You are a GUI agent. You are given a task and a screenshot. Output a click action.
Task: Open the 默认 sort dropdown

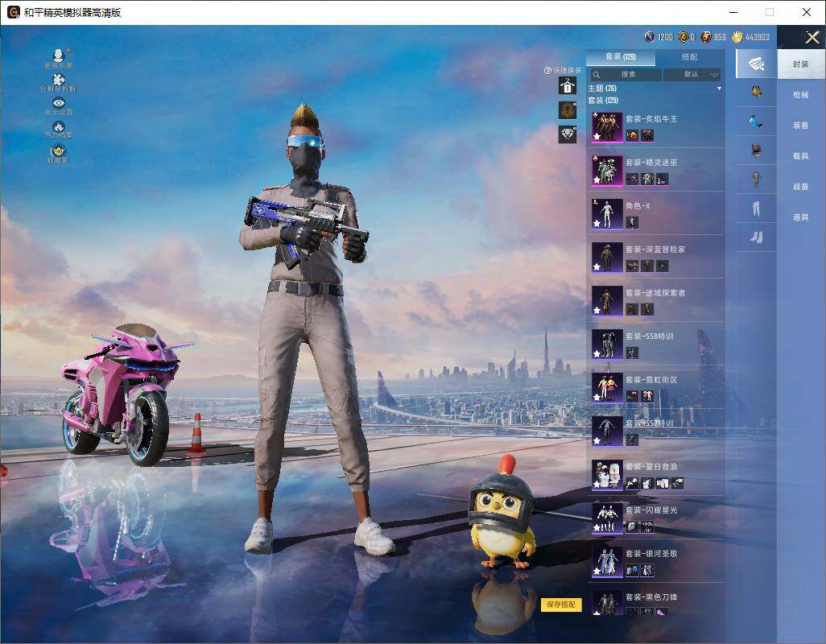point(692,75)
